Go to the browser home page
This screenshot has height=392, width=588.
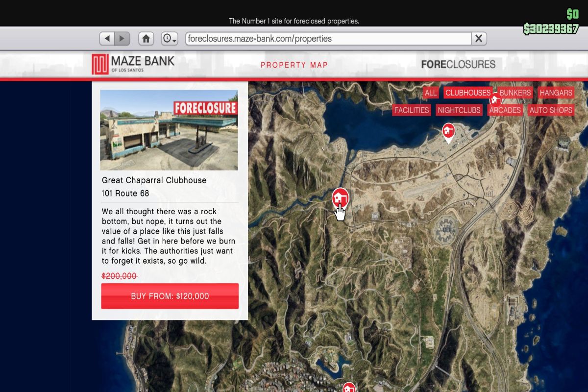pos(146,38)
